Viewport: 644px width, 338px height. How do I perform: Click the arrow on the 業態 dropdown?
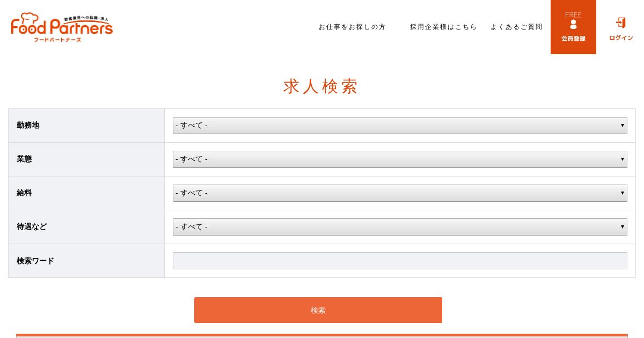coord(622,159)
